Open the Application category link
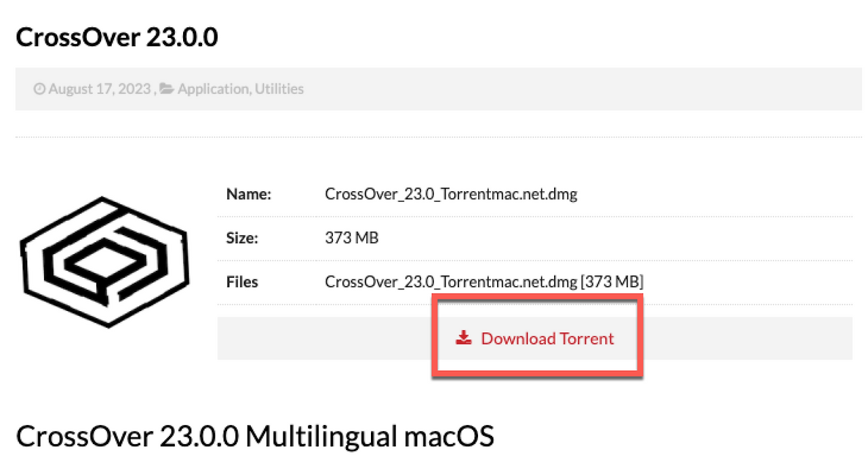Screen dimensions: 868x469 pyautogui.click(x=213, y=89)
